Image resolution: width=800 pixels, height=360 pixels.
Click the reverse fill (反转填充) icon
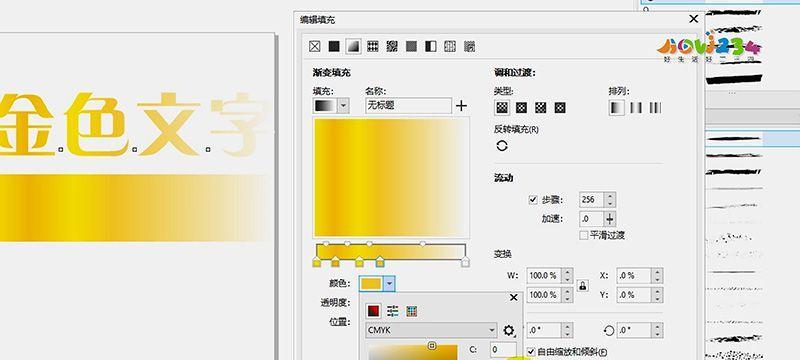coord(502,146)
